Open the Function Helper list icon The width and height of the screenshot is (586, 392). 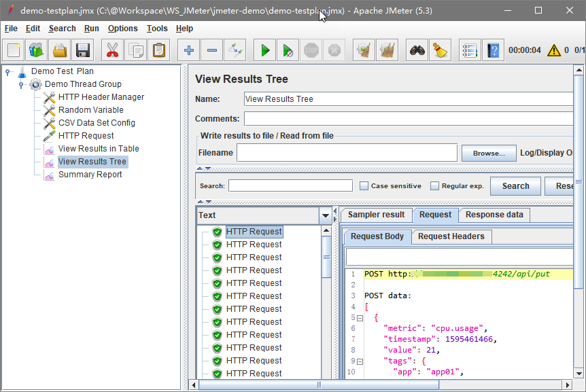click(470, 50)
